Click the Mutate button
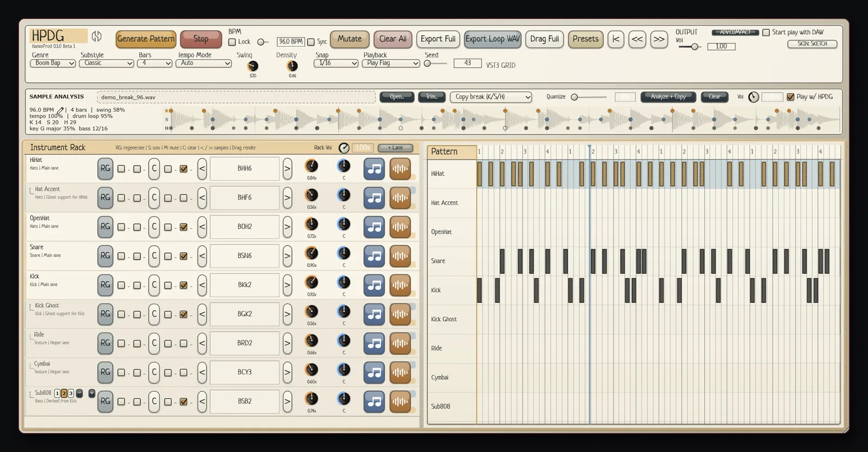This screenshot has width=868, height=452. pos(349,39)
